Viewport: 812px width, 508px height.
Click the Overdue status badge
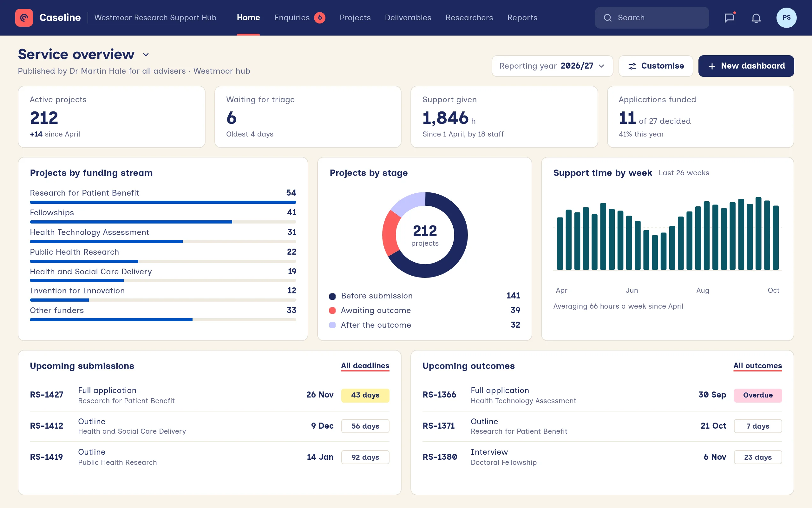758,395
